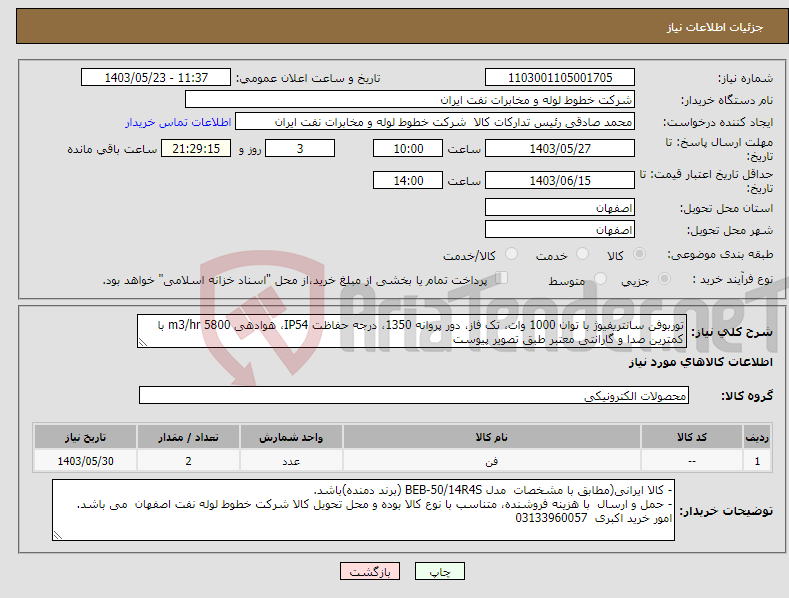Click remaining days field showing 3
Image resolution: width=789 pixels, height=598 pixels.
[x=300, y=148]
